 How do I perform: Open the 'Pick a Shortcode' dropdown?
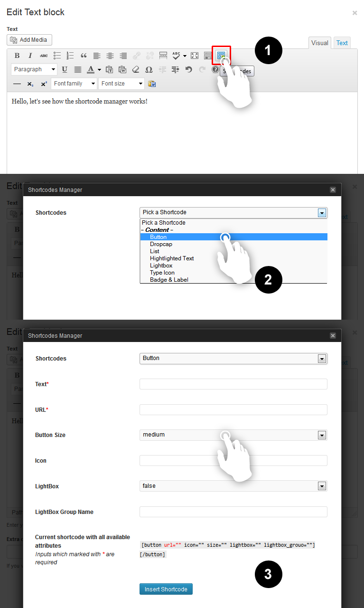[x=233, y=212]
